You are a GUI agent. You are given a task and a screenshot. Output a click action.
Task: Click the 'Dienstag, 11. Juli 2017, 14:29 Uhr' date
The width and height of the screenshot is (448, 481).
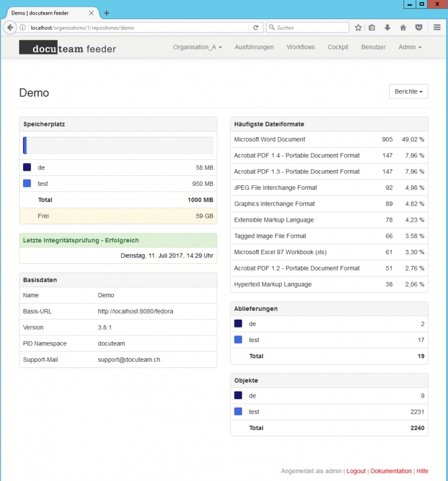pos(167,255)
